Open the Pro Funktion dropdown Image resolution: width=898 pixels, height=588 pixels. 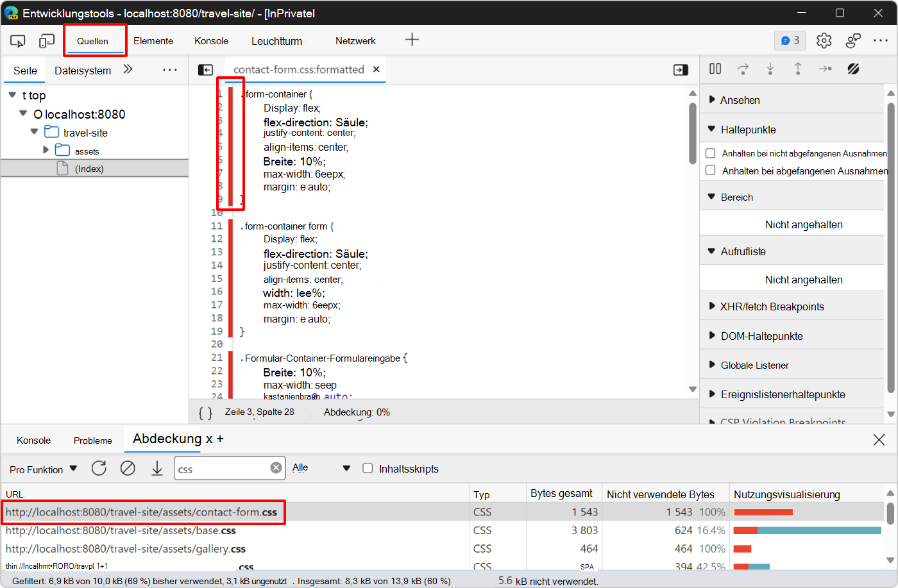click(43, 469)
